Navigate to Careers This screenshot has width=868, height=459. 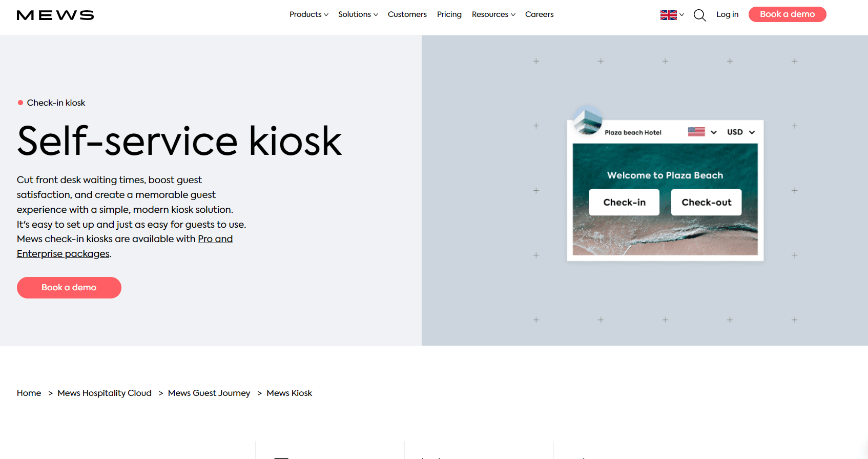click(x=539, y=14)
